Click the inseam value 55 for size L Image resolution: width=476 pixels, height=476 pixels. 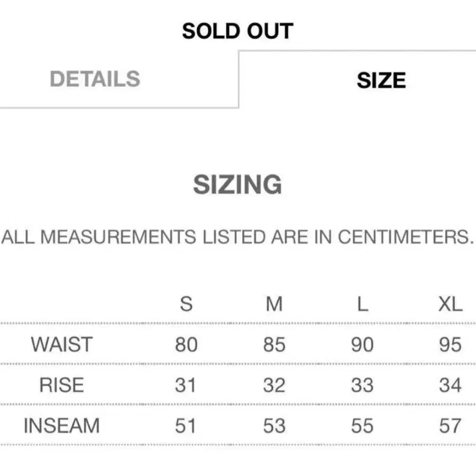point(362,426)
